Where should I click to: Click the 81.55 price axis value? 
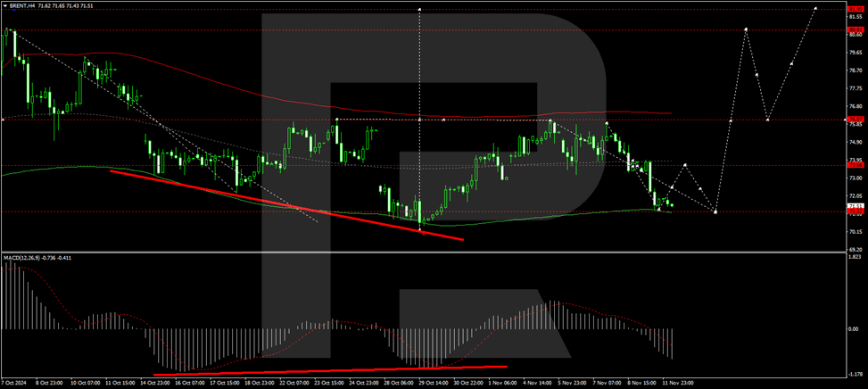pyautogui.click(x=856, y=17)
